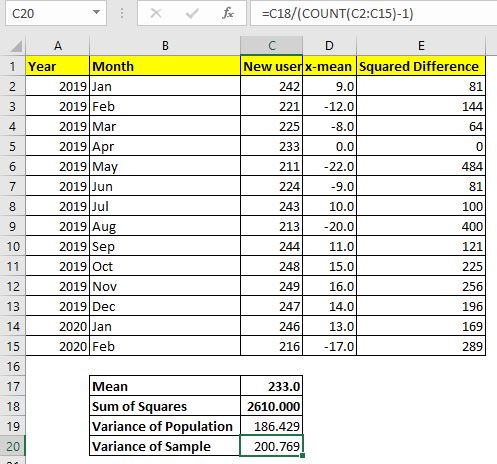Click inside the formula bar text
This screenshot has width=497, height=464.
point(337,13)
